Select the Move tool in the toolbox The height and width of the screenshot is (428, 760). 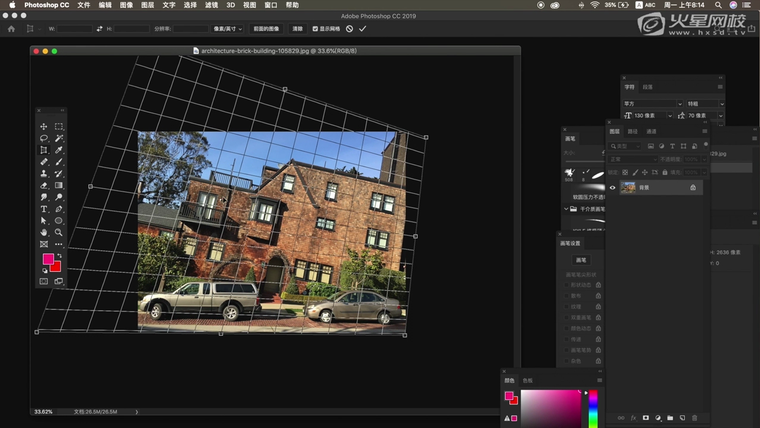click(x=44, y=127)
